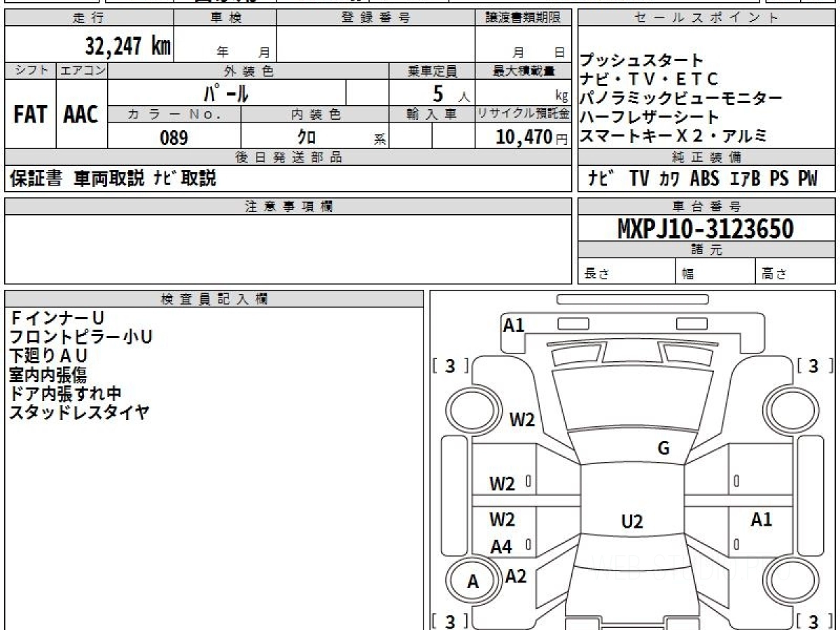Click the W2 mark on the hood
This screenshot has width=840, height=630.
pyautogui.click(x=521, y=420)
